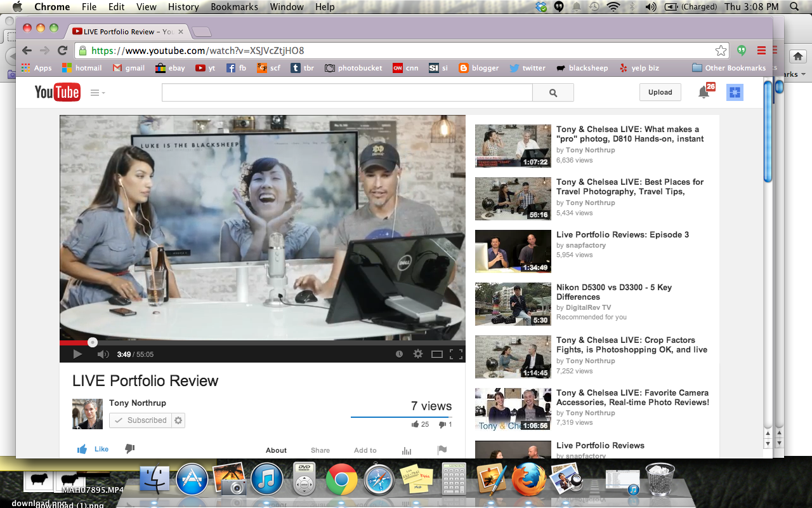Open the yelp biz bookmark

click(639, 68)
